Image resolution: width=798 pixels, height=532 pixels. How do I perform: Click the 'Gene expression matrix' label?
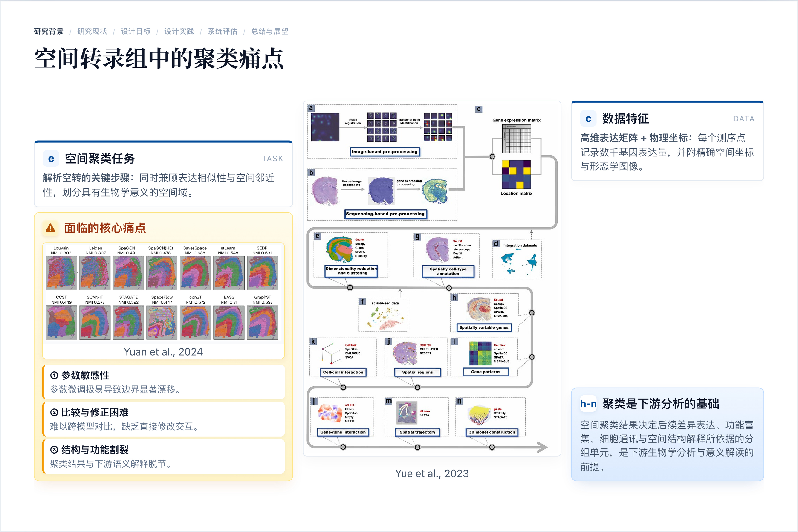click(516, 120)
